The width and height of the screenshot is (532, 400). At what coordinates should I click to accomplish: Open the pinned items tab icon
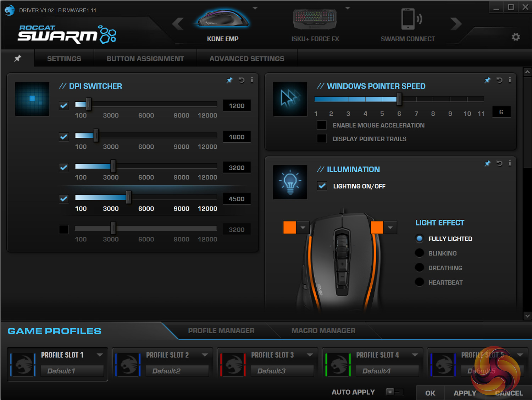pyautogui.click(x=17, y=58)
